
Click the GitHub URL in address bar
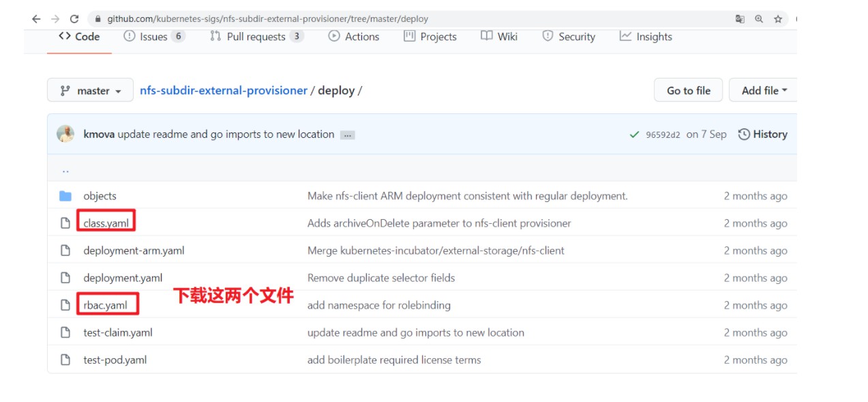click(x=267, y=19)
